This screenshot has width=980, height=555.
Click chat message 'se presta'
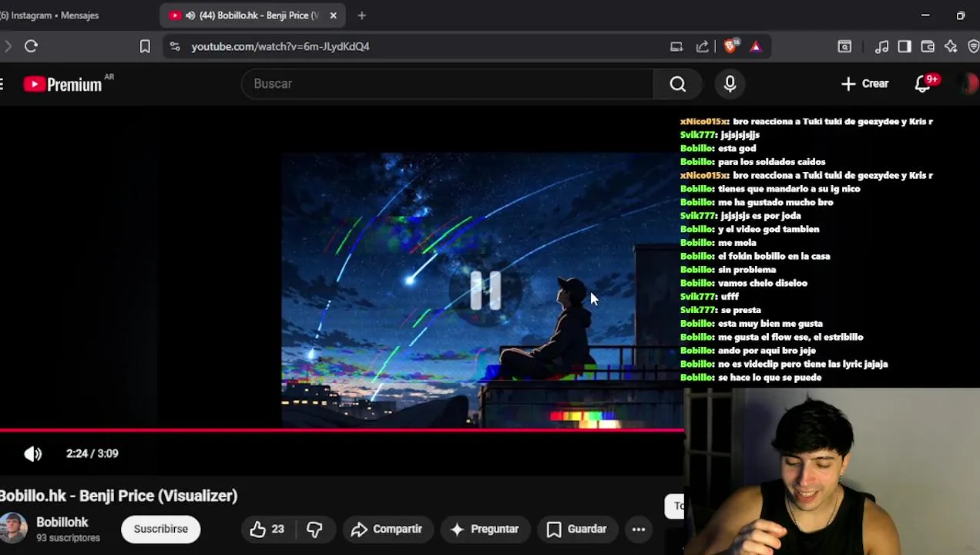(741, 310)
